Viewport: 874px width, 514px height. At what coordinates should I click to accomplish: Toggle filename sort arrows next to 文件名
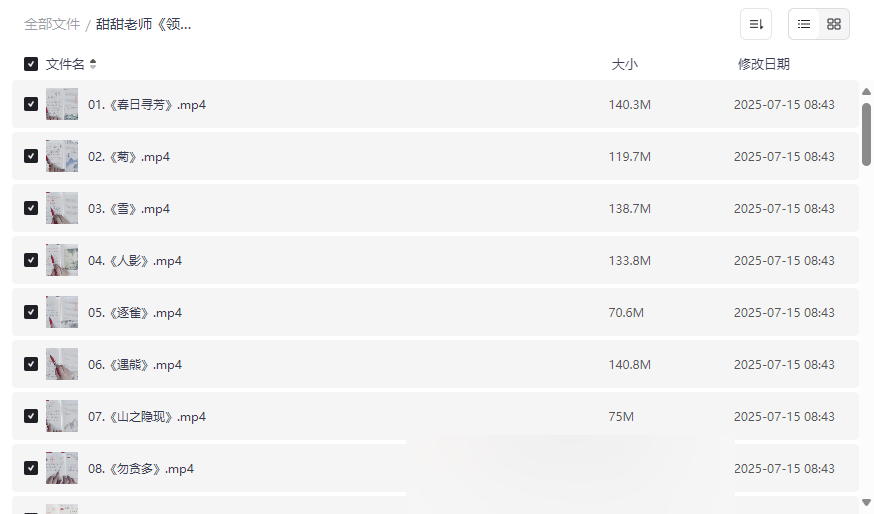(x=93, y=64)
